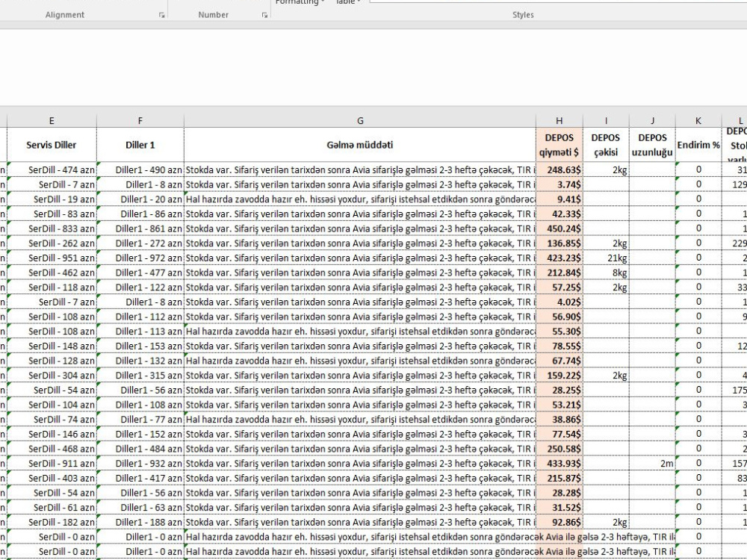The image size is (747, 560).
Task: Select the price cell 450.24$
Action: click(x=560, y=228)
